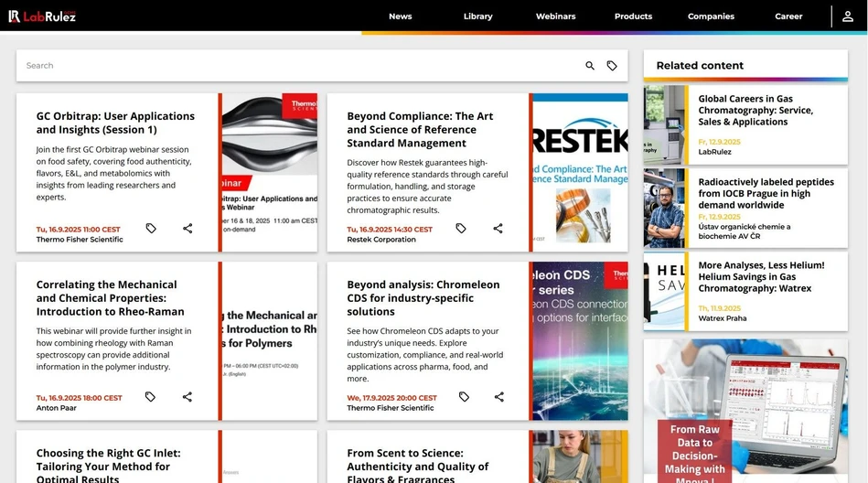Share the GC Orbitrap webinar
Image resolution: width=868 pixels, height=483 pixels.
(188, 229)
